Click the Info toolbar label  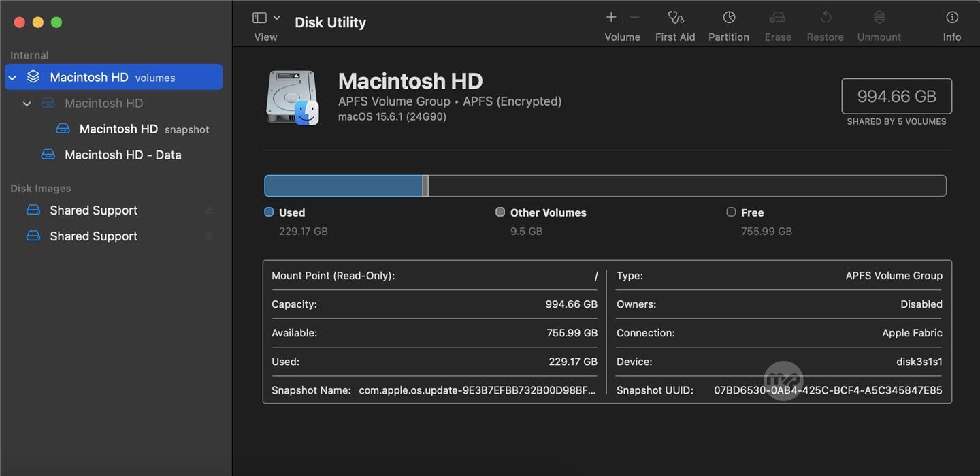[952, 37]
